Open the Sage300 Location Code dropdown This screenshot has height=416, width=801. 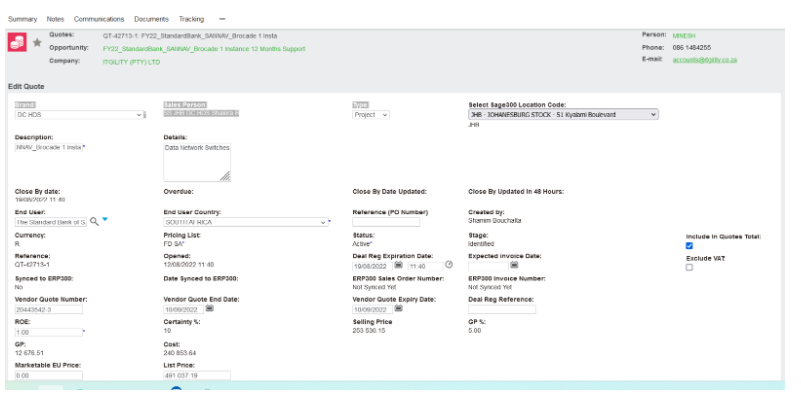pos(563,114)
